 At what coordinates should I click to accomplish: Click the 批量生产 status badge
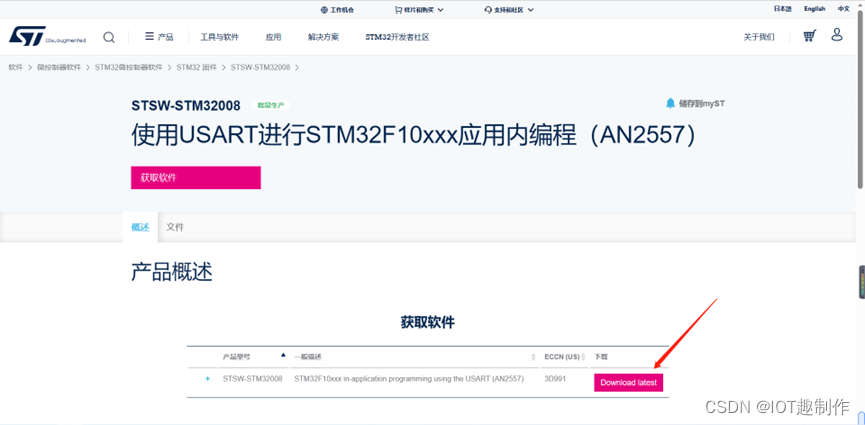[x=271, y=105]
